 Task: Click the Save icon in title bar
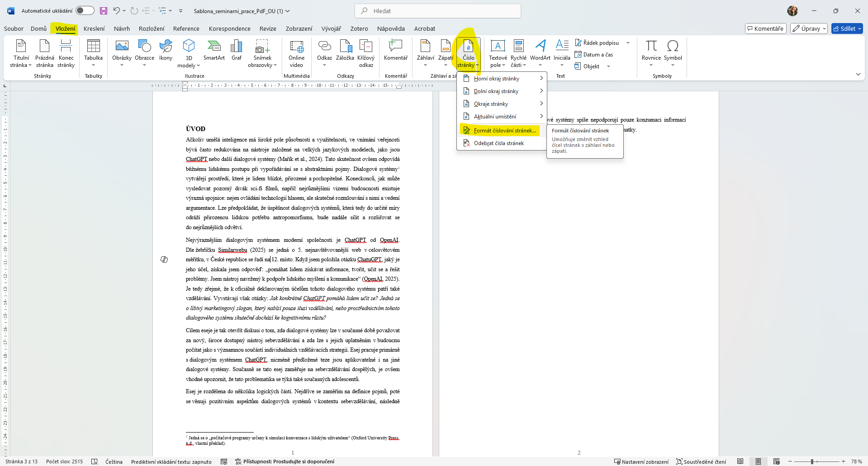tap(104, 11)
